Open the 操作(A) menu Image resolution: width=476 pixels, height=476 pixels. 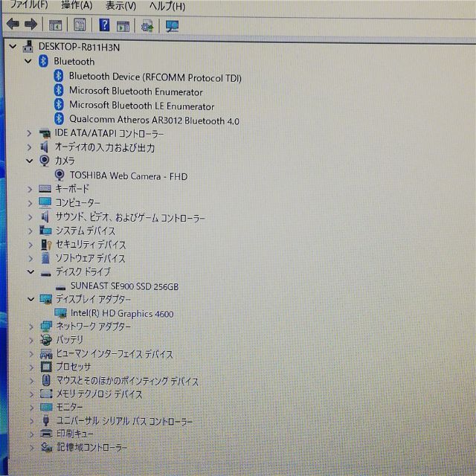pyautogui.click(x=77, y=5)
